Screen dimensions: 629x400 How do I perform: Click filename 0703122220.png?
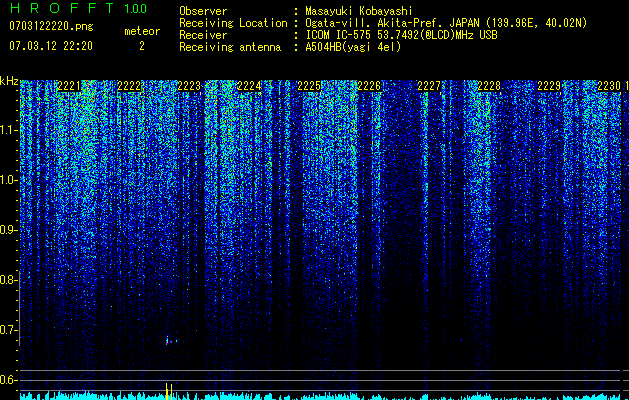[x=51, y=26]
